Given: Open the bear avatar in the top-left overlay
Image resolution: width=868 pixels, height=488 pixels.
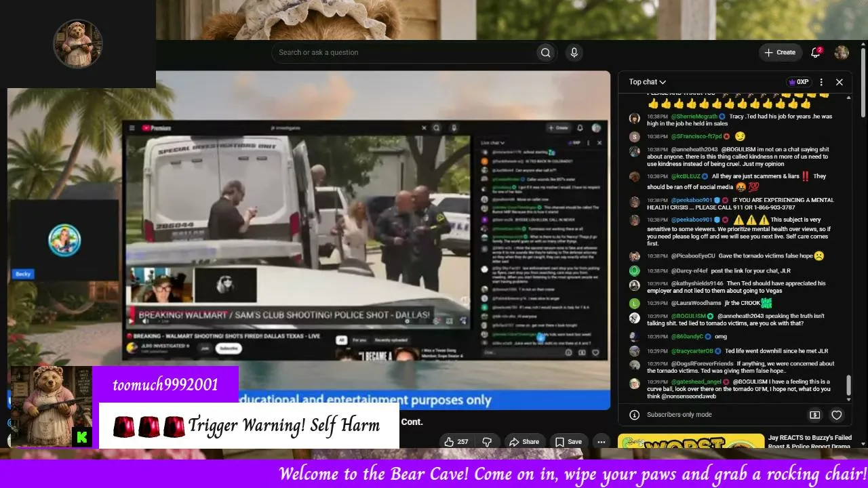Looking at the screenshot, I should tap(78, 44).
